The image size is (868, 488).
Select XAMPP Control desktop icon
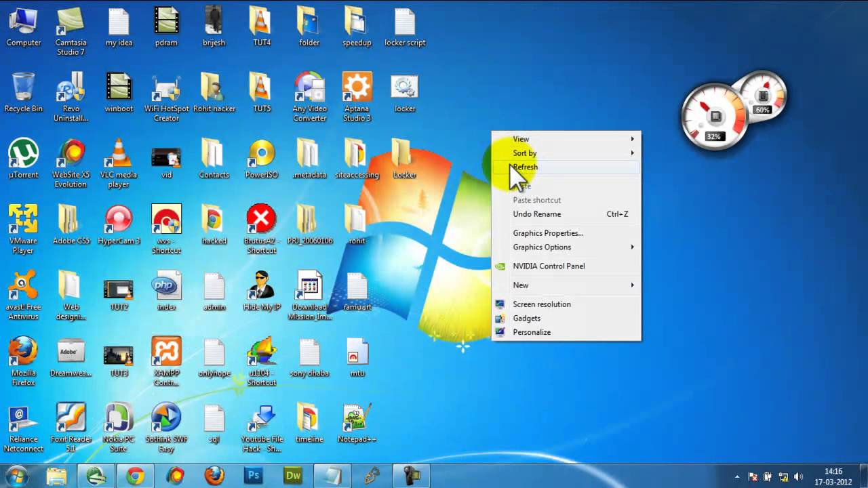click(x=166, y=362)
